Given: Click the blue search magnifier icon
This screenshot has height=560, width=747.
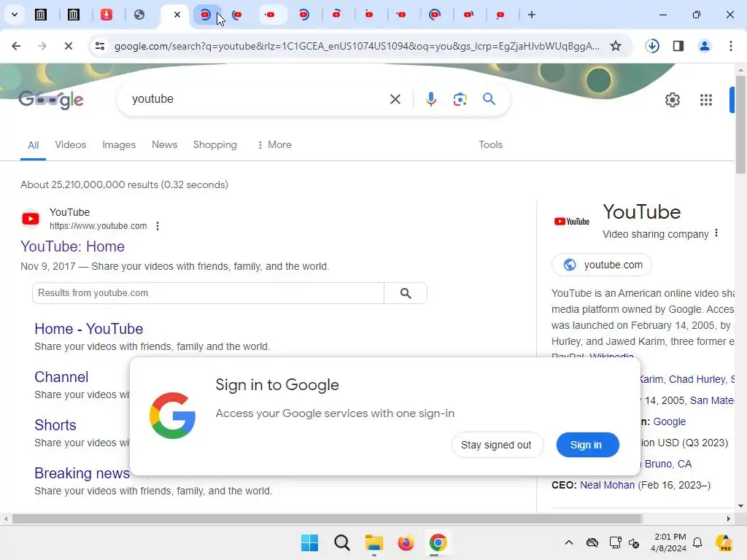Looking at the screenshot, I should [x=489, y=99].
